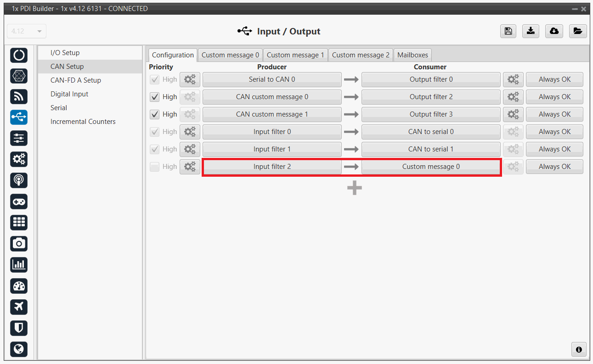Add a new CAN configuration row
The image size is (593, 364).
click(x=354, y=188)
